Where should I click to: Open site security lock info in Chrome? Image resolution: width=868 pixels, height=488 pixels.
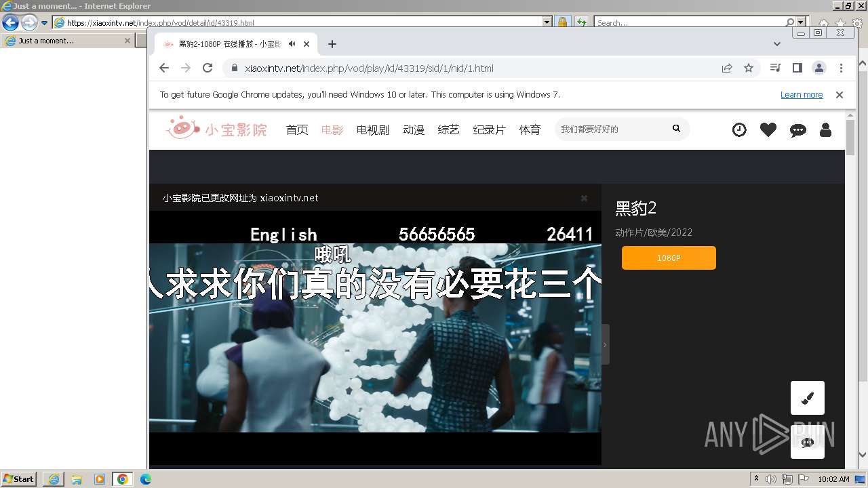point(235,68)
